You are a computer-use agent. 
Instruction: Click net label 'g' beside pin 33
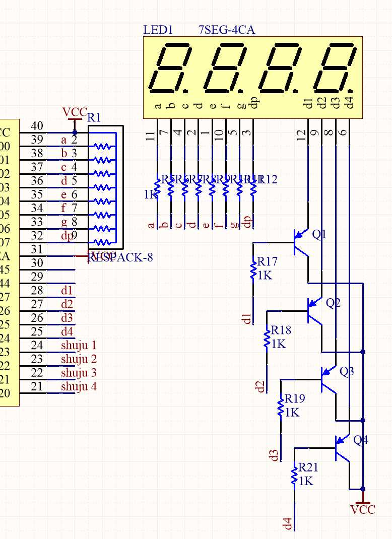64,223
